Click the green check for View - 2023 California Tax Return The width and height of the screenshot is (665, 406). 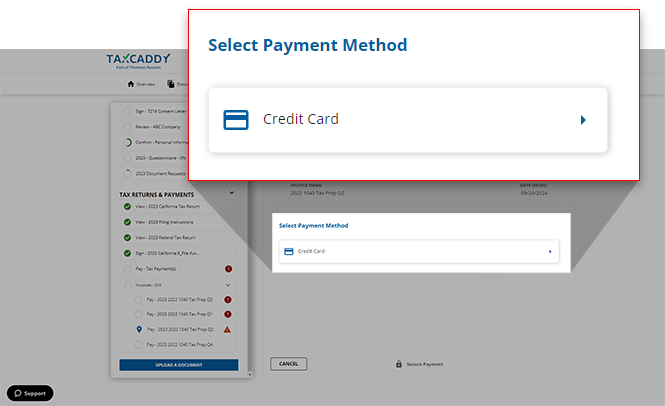pos(127,207)
